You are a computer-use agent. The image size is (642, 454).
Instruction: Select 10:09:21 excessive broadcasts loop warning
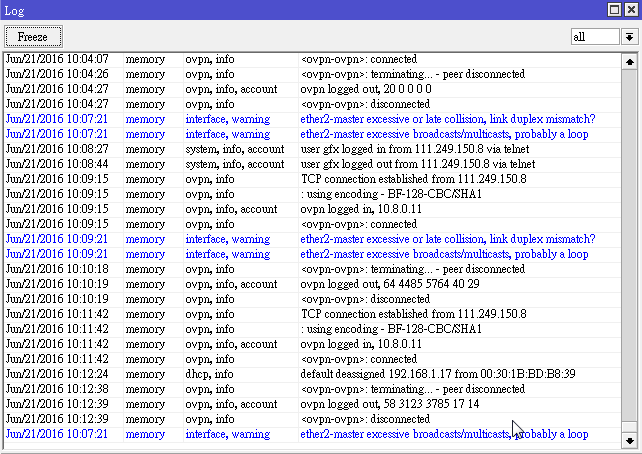[313, 254]
